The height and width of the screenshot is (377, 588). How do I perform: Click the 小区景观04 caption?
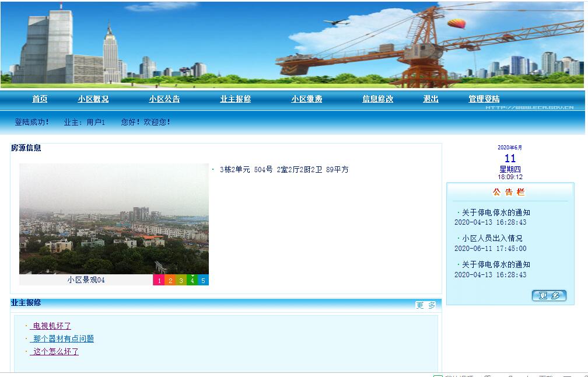pyautogui.click(x=86, y=280)
